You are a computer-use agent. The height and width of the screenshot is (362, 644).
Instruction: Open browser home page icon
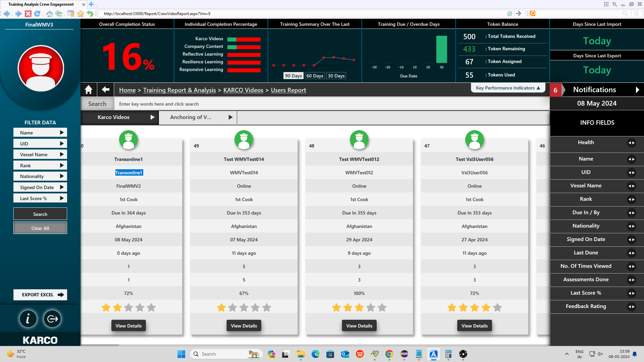(49, 13)
